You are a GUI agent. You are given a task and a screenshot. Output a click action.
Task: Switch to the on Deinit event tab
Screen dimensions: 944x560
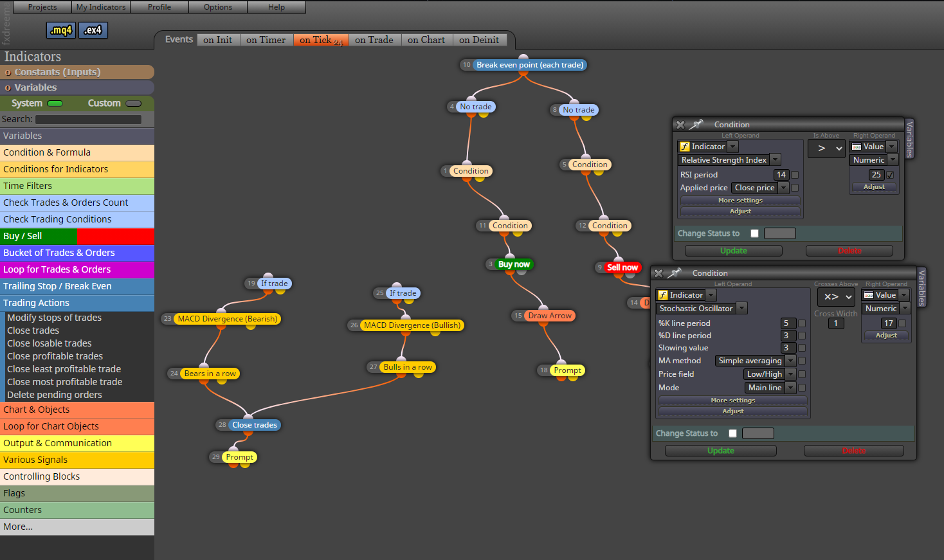coord(479,40)
